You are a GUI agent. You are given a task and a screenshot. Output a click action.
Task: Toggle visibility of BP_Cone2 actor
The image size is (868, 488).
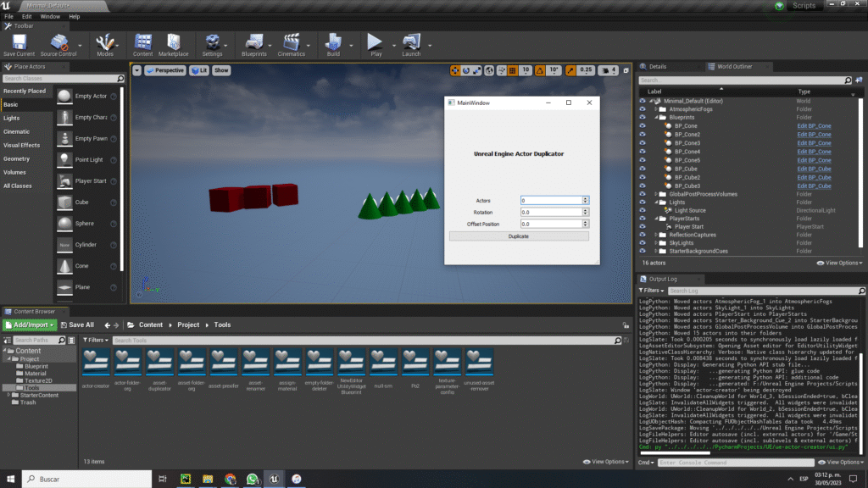(643, 135)
